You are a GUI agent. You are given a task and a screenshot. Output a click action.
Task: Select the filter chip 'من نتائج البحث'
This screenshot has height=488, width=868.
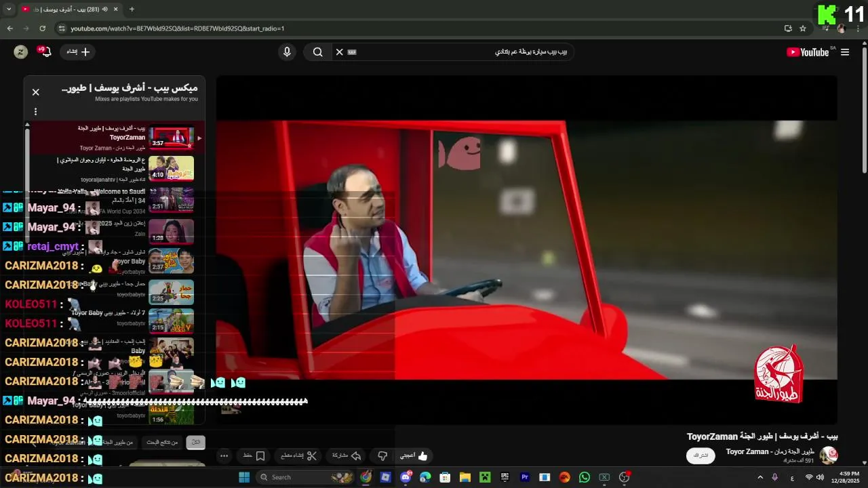161,443
